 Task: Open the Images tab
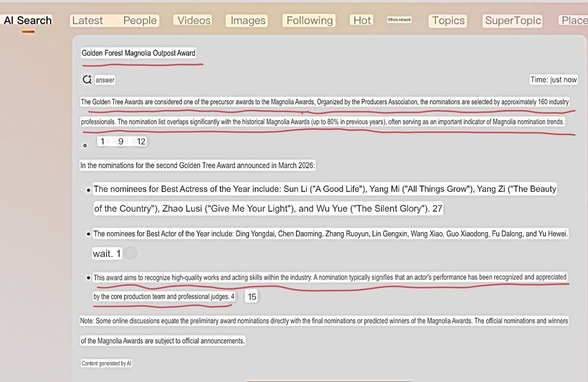pyautogui.click(x=248, y=21)
